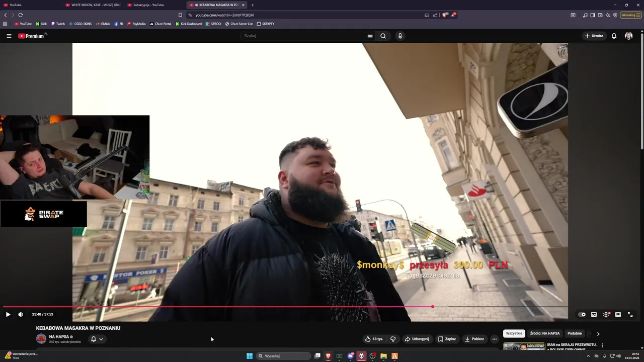Bookmark this page icon

[x=180, y=15]
